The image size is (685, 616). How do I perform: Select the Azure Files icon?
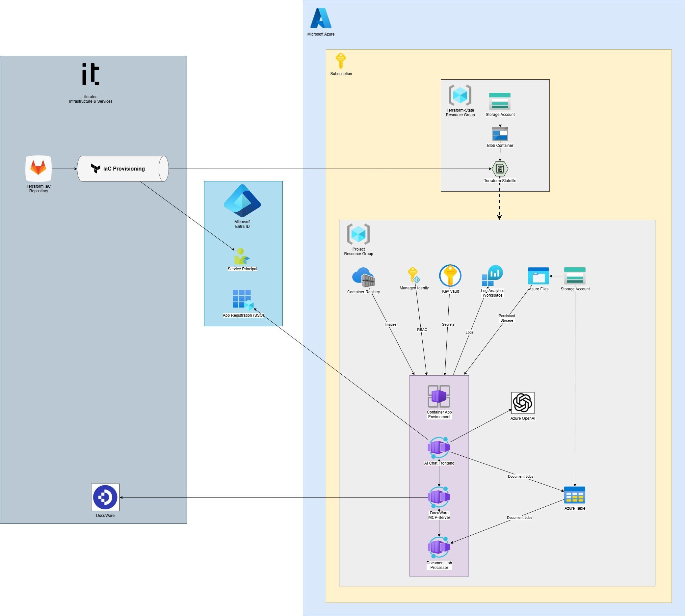coord(539,276)
